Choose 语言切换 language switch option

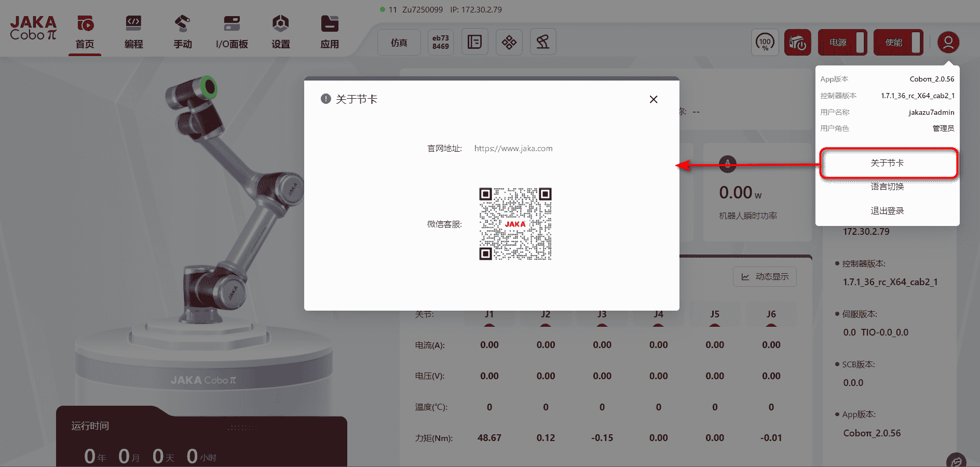click(888, 187)
